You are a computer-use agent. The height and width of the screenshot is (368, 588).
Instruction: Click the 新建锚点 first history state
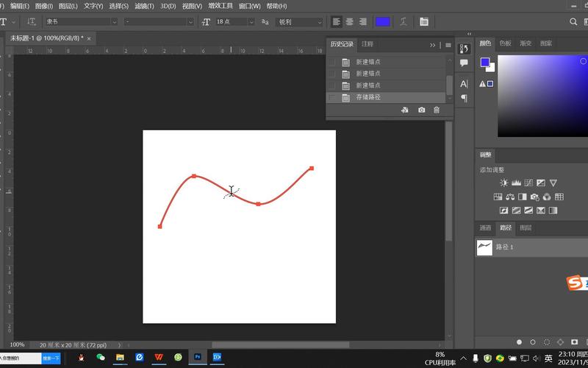368,62
